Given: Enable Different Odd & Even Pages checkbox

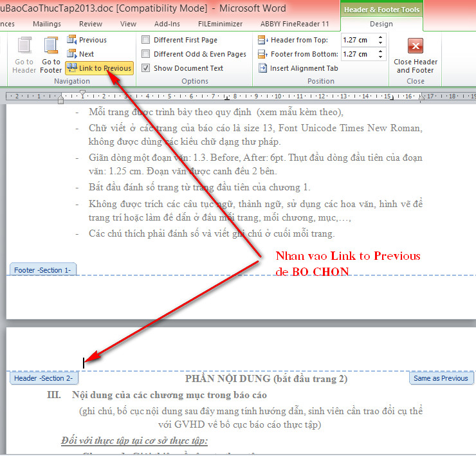Looking at the screenshot, I should (x=146, y=54).
